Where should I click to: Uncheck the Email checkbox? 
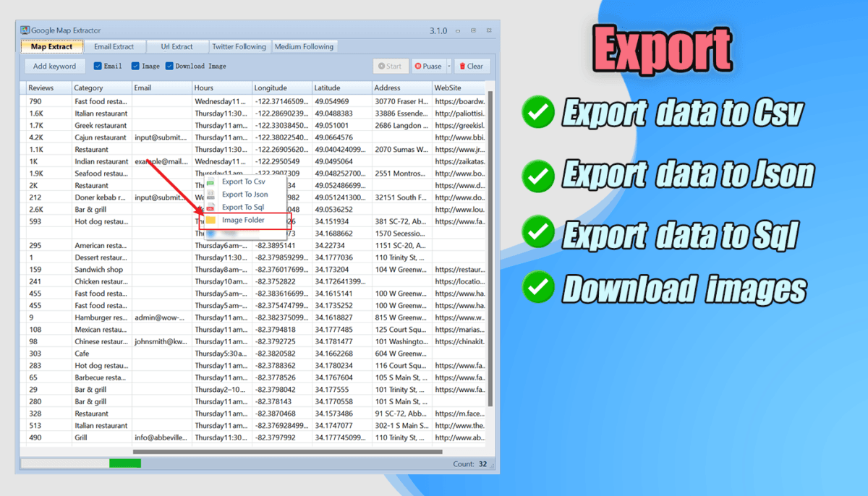[98, 67]
